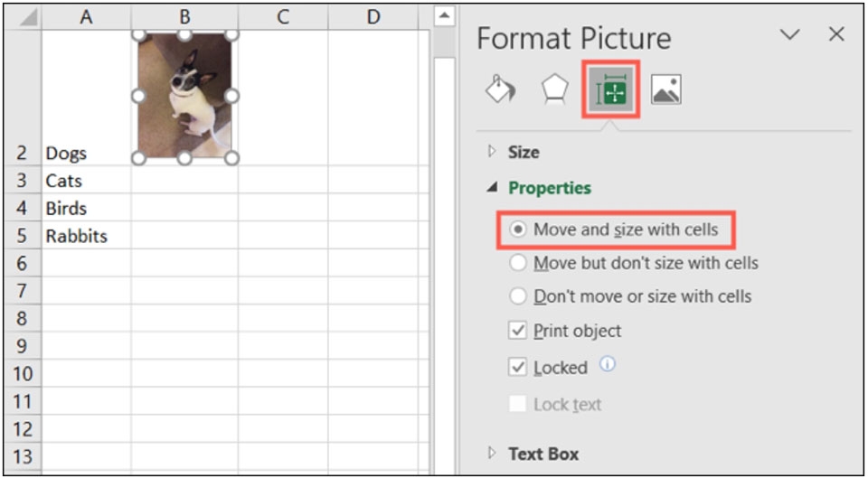Select the column B header
Image resolution: width=868 pixels, height=478 pixels.
(184, 16)
